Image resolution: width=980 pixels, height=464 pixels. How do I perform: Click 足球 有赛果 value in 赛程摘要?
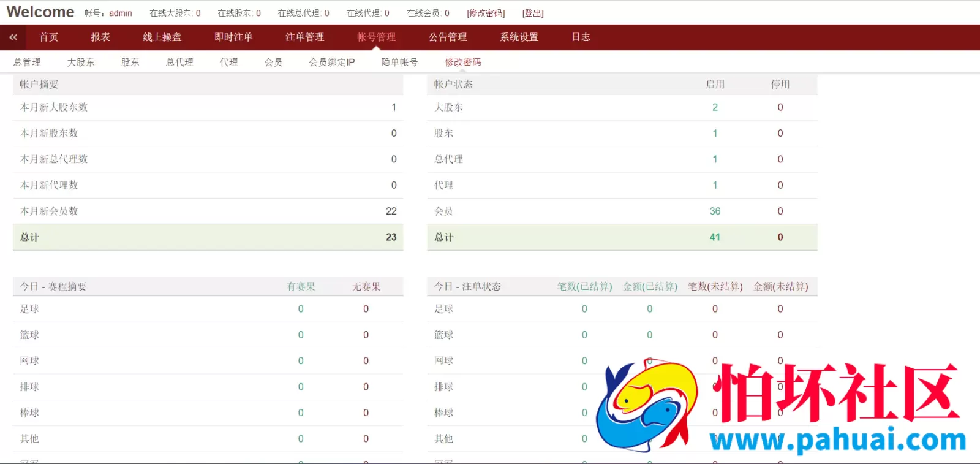301,309
